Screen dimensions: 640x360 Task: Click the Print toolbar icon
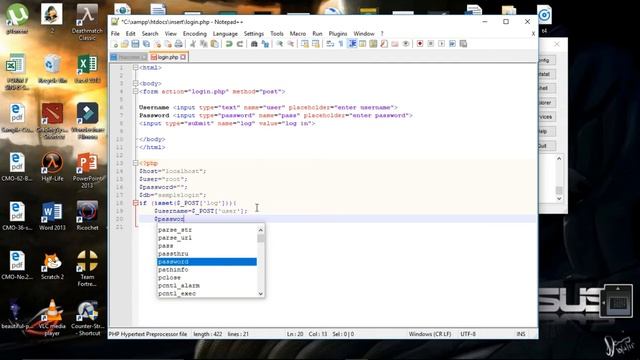(x=178, y=44)
